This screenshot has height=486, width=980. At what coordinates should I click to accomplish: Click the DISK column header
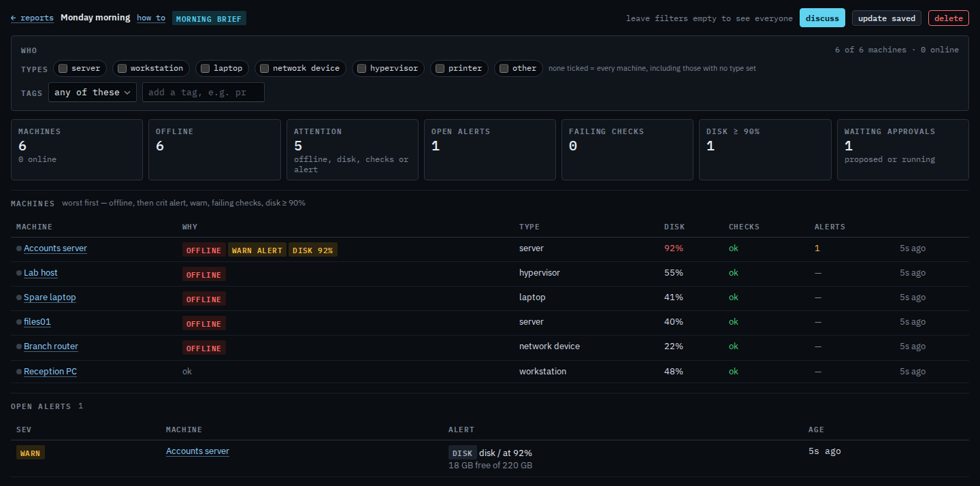click(674, 227)
